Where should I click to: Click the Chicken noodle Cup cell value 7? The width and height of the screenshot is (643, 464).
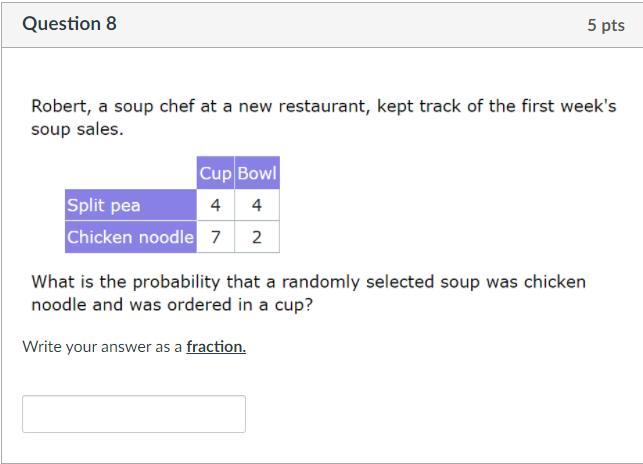coord(216,237)
